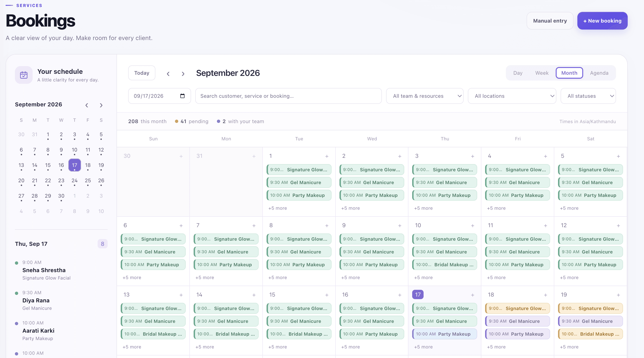Add booking on September 17 plus icon
Viewport: 644px width, 358px height.
click(473, 295)
